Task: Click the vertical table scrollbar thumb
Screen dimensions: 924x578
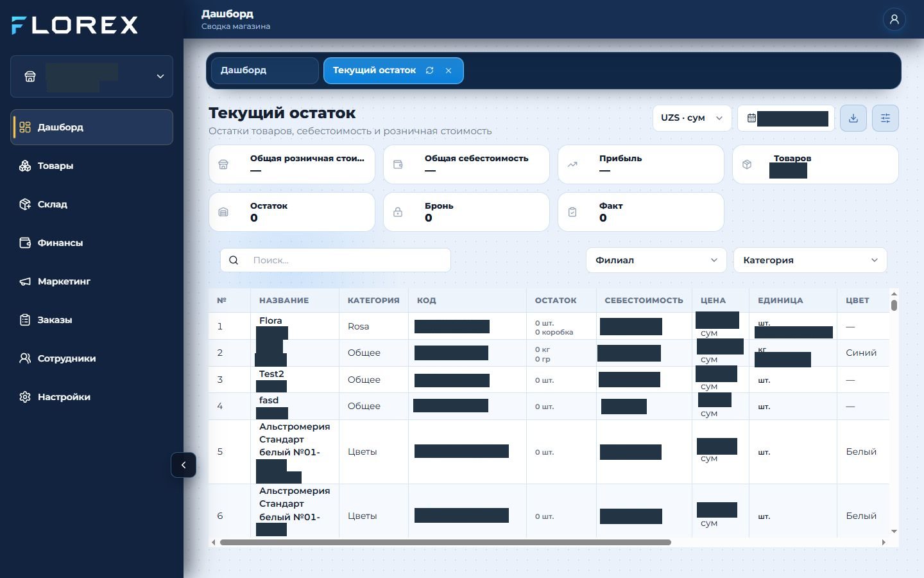Action: tap(894, 304)
